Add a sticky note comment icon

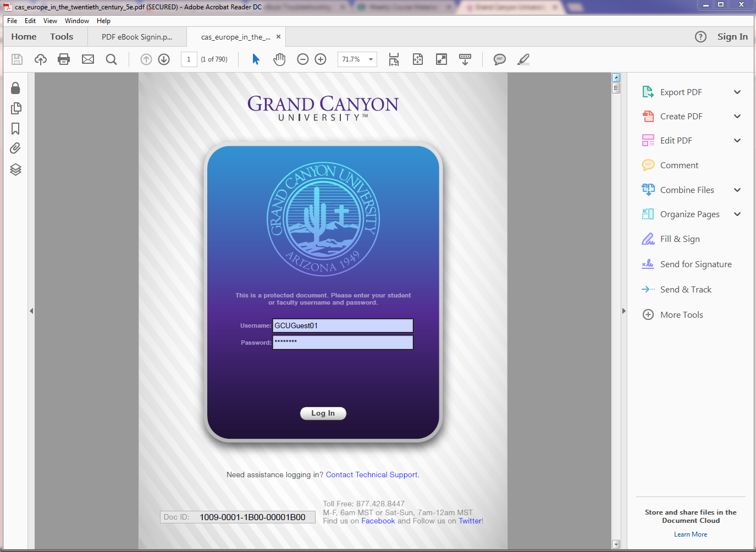coord(499,59)
